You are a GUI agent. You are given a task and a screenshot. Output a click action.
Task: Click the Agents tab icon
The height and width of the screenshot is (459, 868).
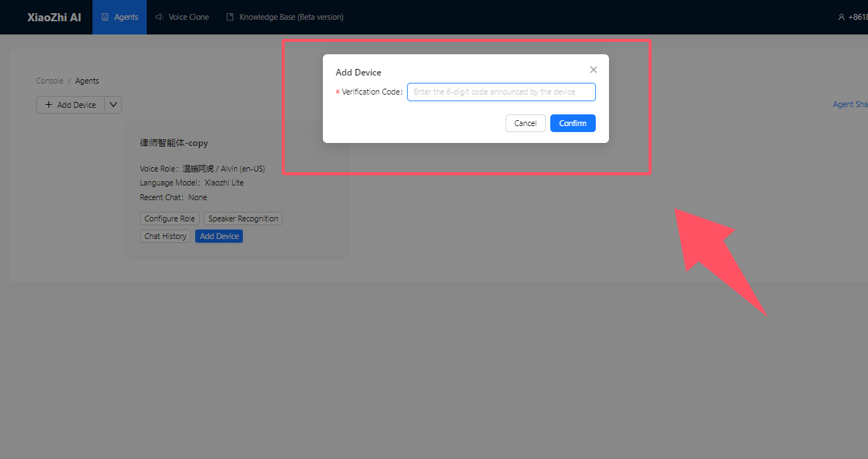click(106, 17)
